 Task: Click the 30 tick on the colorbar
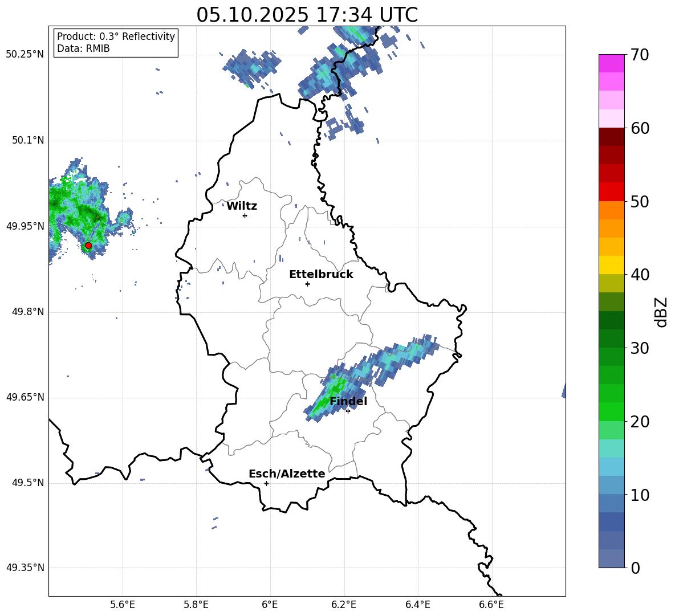click(x=640, y=348)
